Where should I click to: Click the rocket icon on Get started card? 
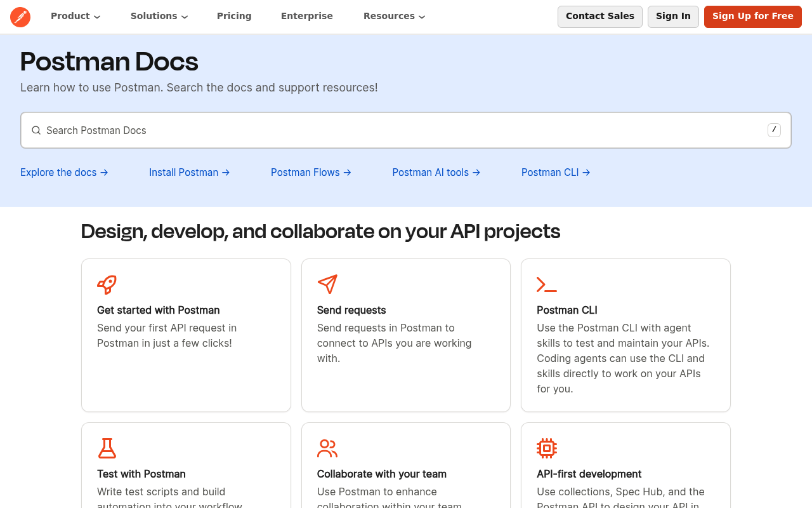click(x=107, y=284)
